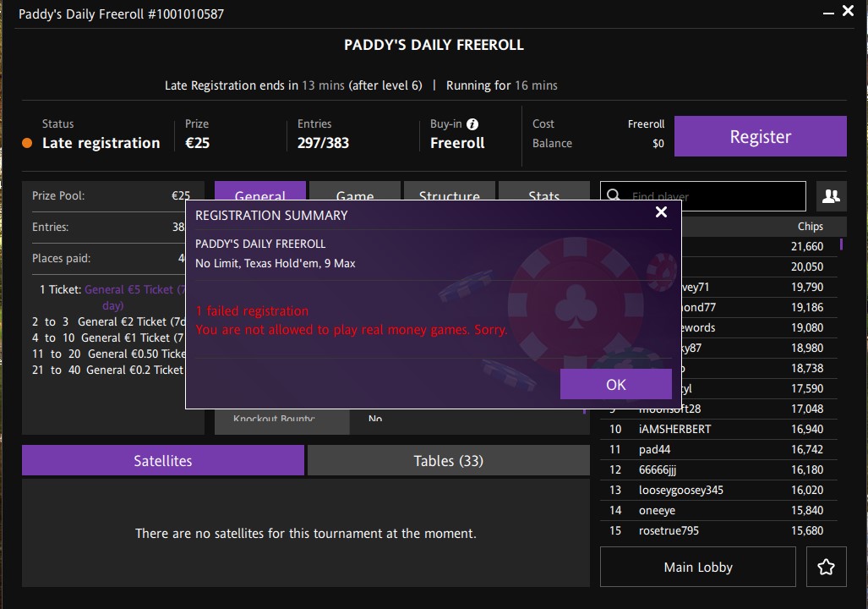Select player iAMSHERBERT in the list

tap(718, 429)
